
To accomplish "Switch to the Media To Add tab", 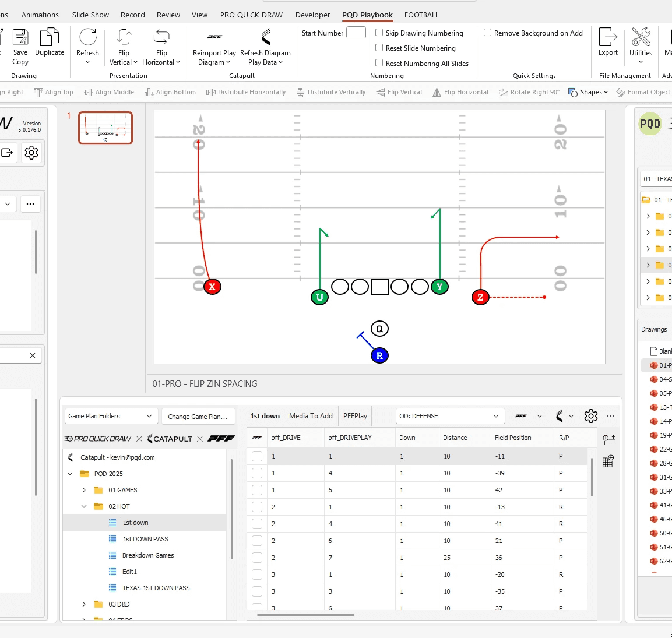I will click(311, 416).
